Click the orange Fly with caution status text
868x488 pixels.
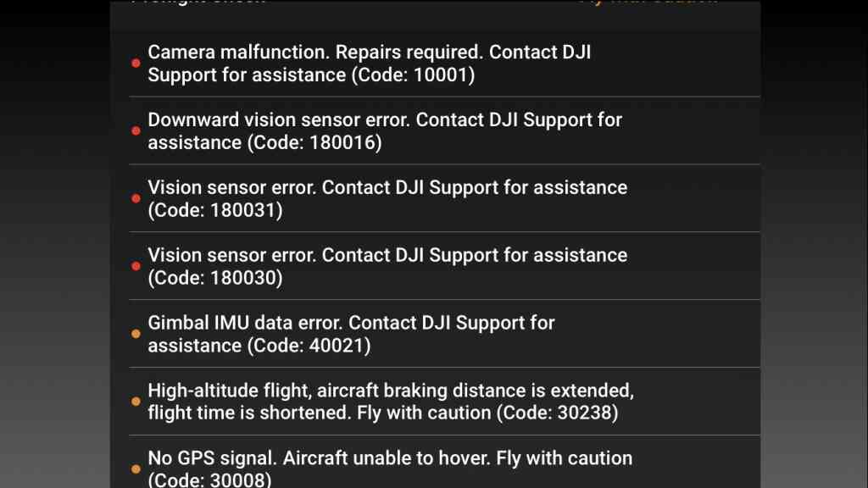pyautogui.click(x=648, y=3)
